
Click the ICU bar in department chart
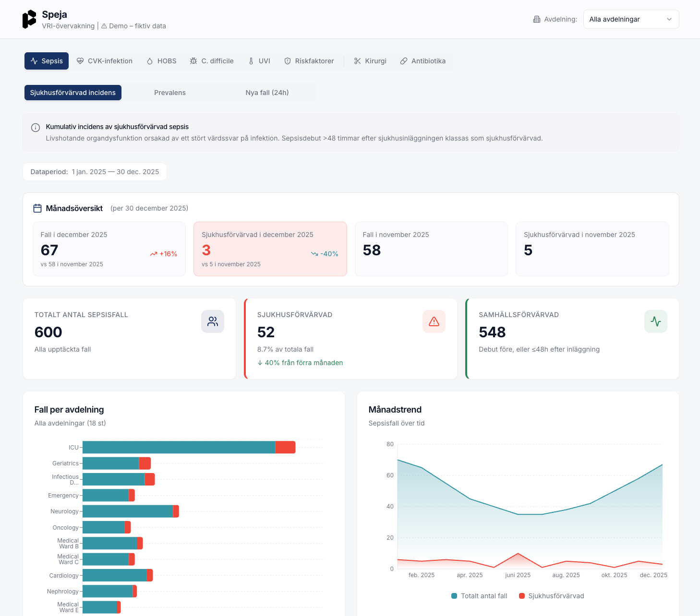pos(189,447)
